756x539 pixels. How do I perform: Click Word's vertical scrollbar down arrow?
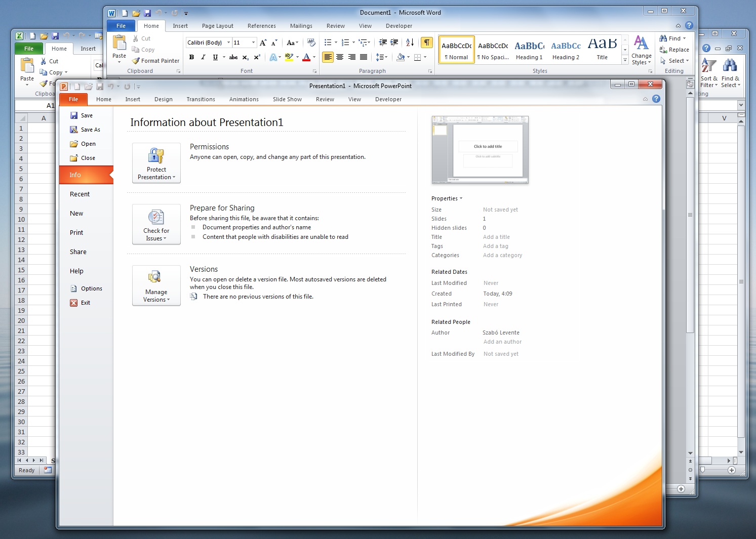690,453
